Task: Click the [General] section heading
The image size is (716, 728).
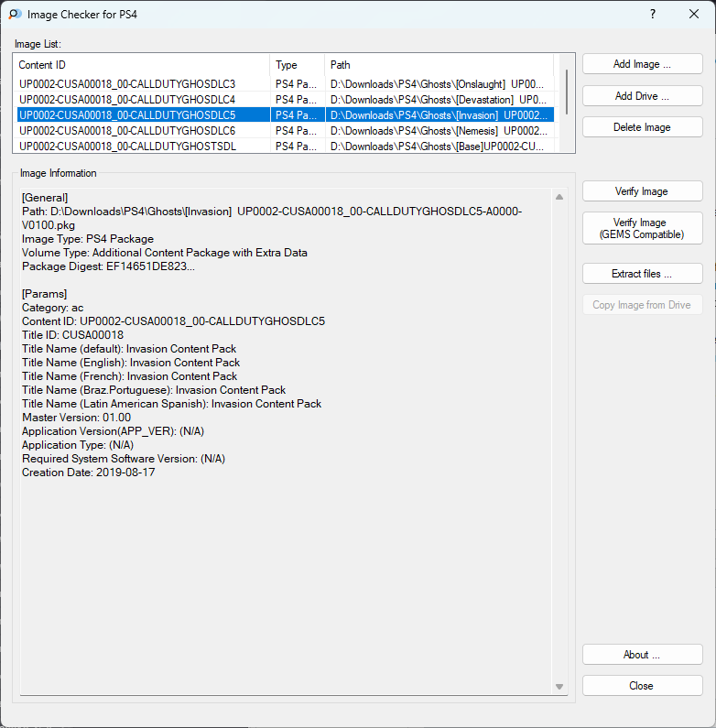Action: (x=45, y=198)
